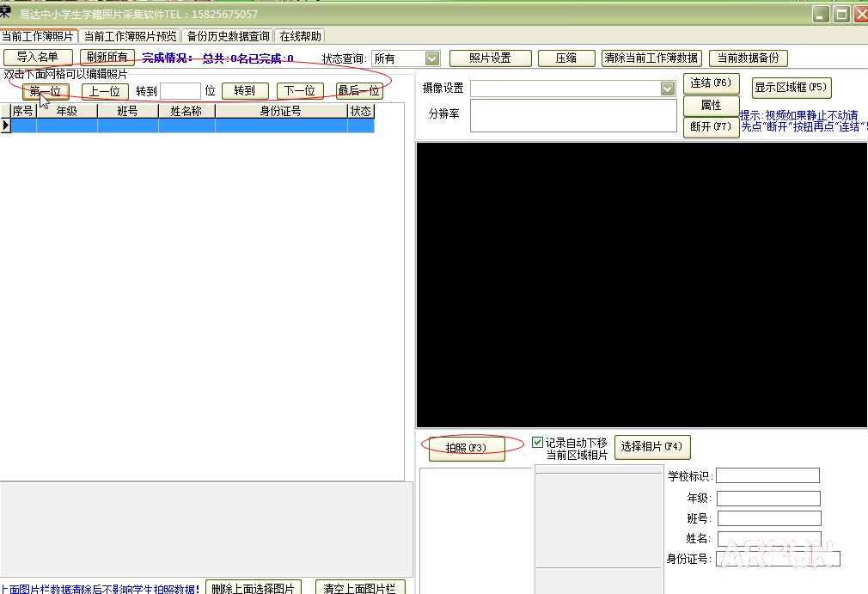The height and width of the screenshot is (594, 868).
Task: Toggle 记录自动下移 checkbox
Action: pos(538,443)
